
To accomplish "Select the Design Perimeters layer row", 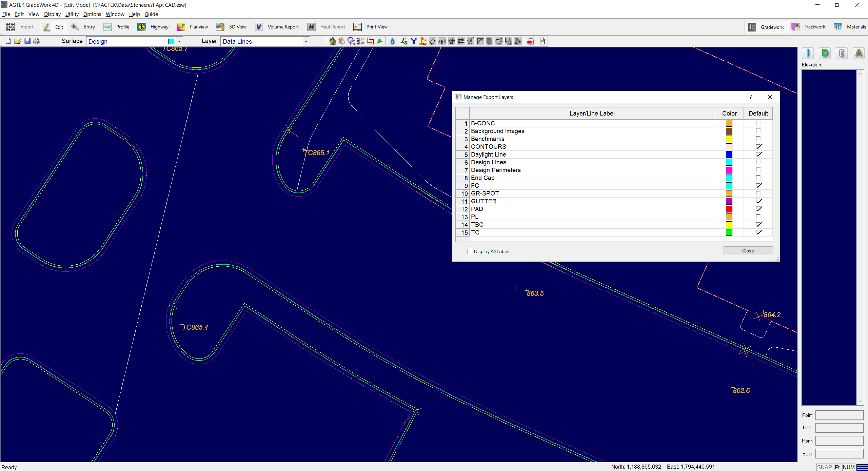I will (614, 170).
